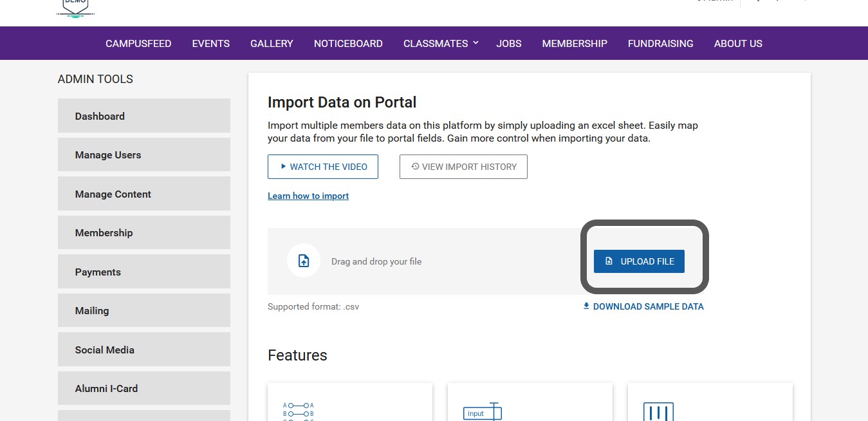Open Manage Users in admin tools
Screen dimensions: 868x421
pyautogui.click(x=144, y=155)
